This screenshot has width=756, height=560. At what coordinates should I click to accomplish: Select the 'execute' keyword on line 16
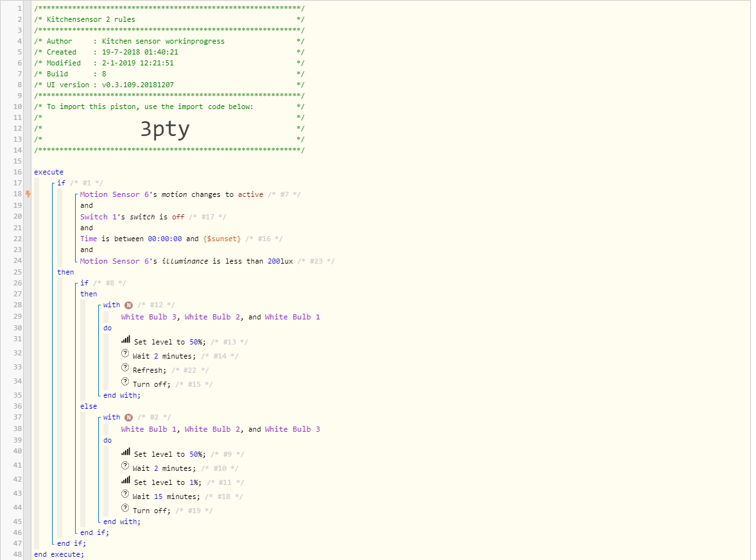tap(49, 172)
